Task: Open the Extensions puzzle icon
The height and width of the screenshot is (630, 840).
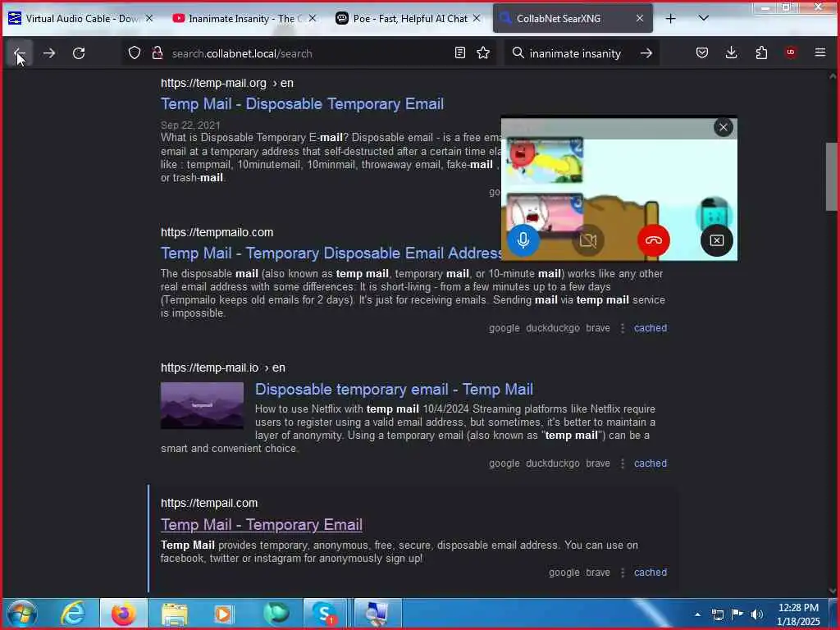Action: 761,53
